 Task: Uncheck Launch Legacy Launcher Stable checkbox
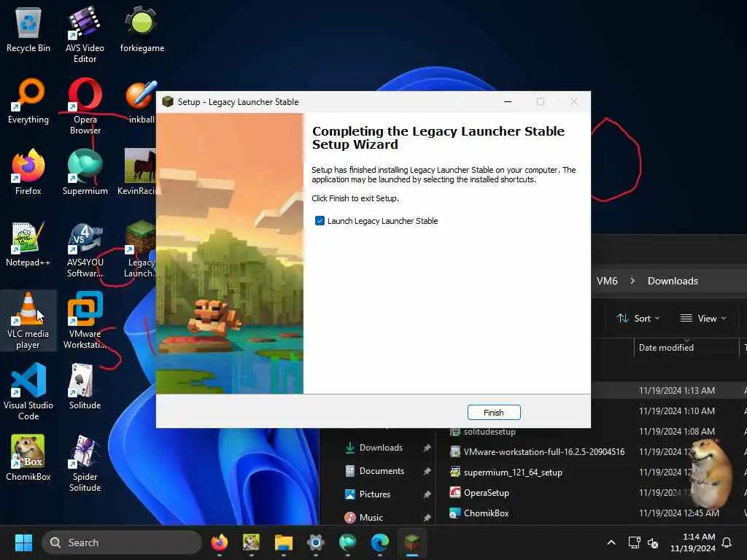pyautogui.click(x=320, y=220)
